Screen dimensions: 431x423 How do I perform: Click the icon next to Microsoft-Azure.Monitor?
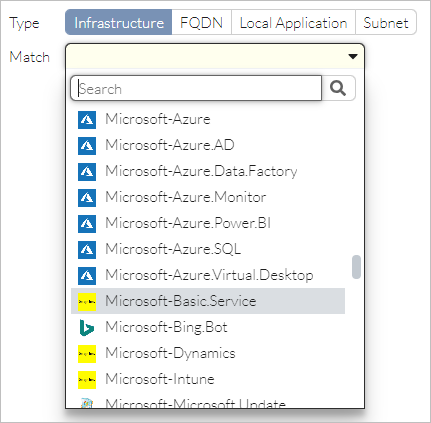point(87,198)
